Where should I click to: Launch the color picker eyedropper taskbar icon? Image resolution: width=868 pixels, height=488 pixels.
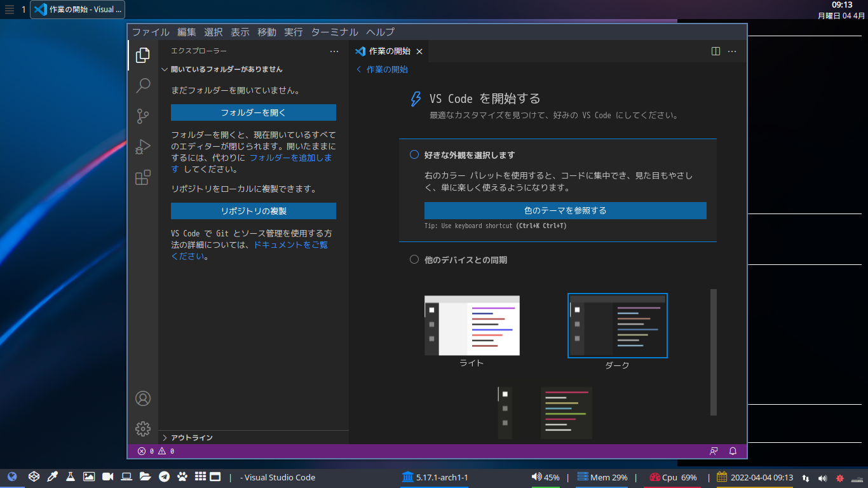click(x=53, y=477)
